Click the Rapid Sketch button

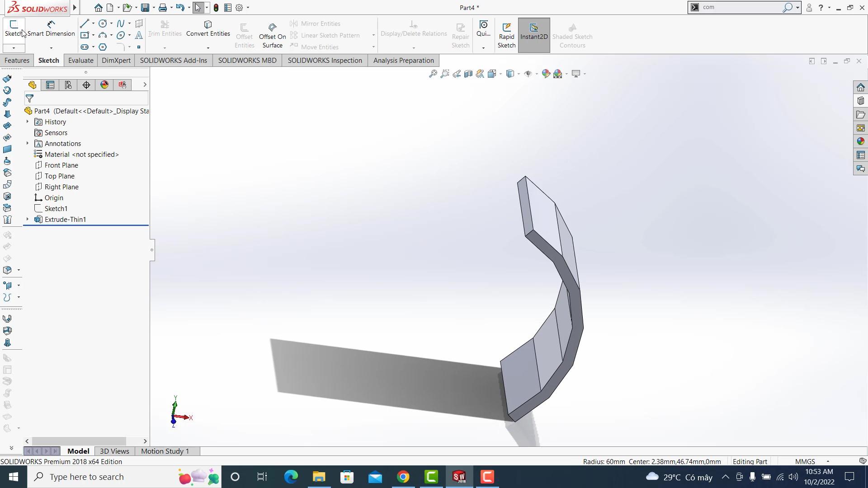point(506,35)
